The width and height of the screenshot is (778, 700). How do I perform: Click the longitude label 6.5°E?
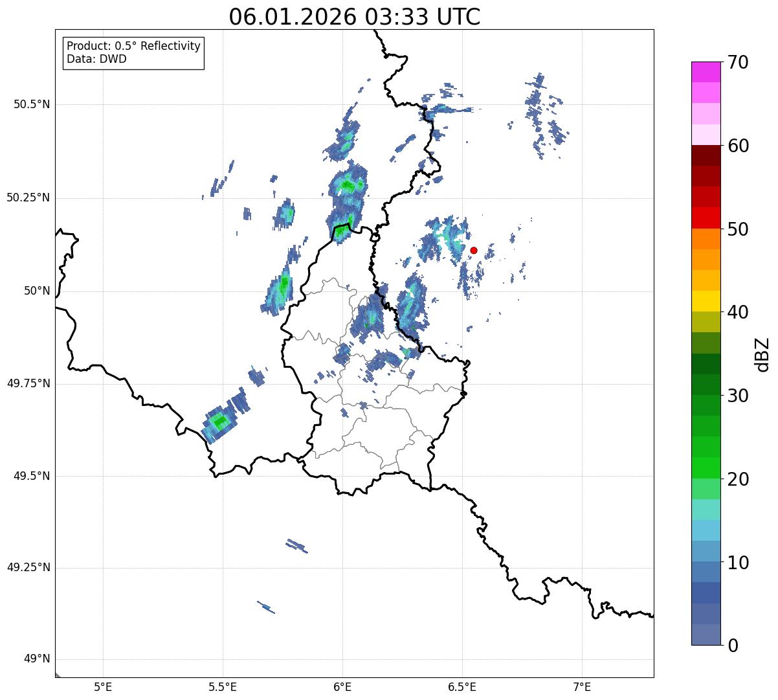click(462, 686)
